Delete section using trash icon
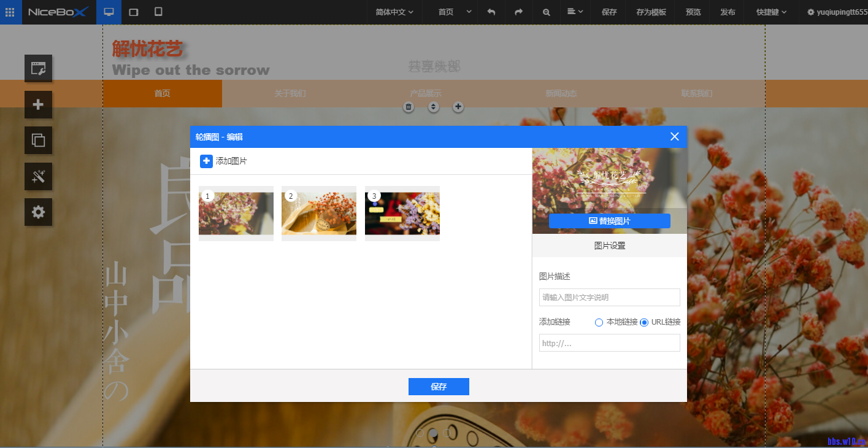Viewport: 868px width, 448px height. coord(409,107)
